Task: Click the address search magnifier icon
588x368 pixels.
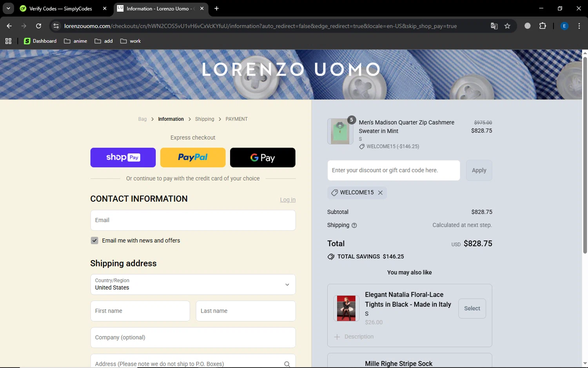Action: coord(287,364)
